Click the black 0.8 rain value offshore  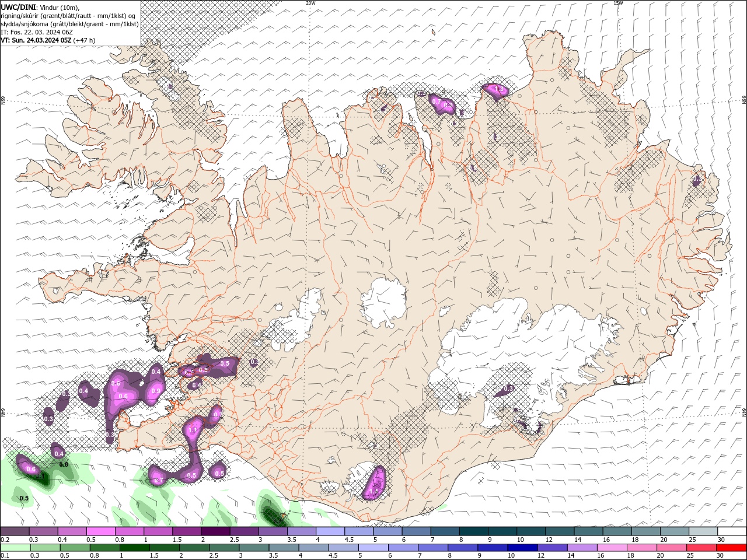64,464
